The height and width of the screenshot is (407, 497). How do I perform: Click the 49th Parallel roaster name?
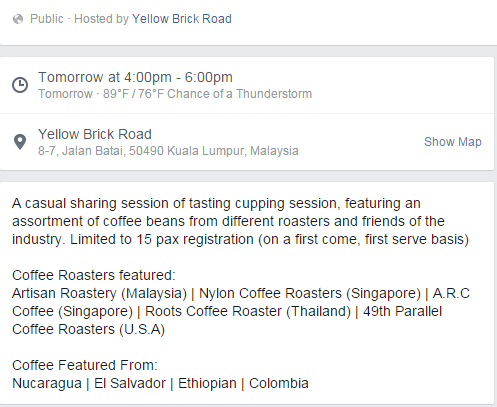tap(402, 311)
